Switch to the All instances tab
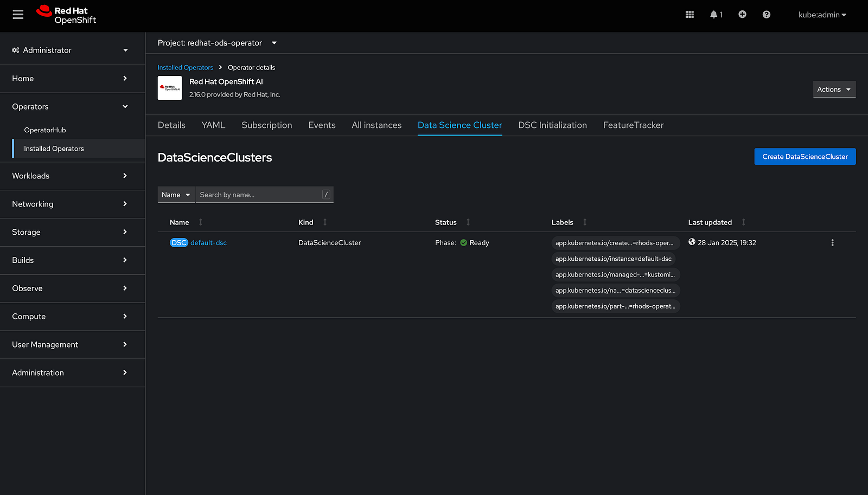The image size is (868, 495). [376, 125]
